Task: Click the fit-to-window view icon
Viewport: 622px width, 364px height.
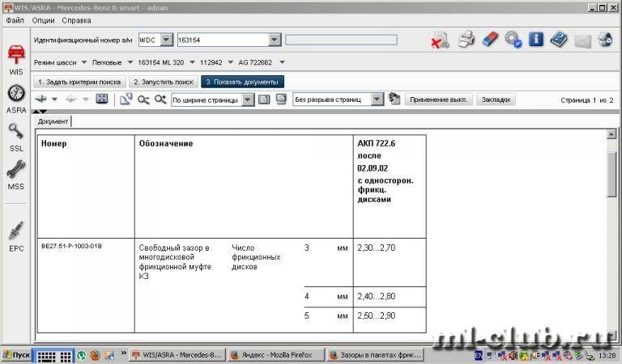Action: tap(102, 99)
